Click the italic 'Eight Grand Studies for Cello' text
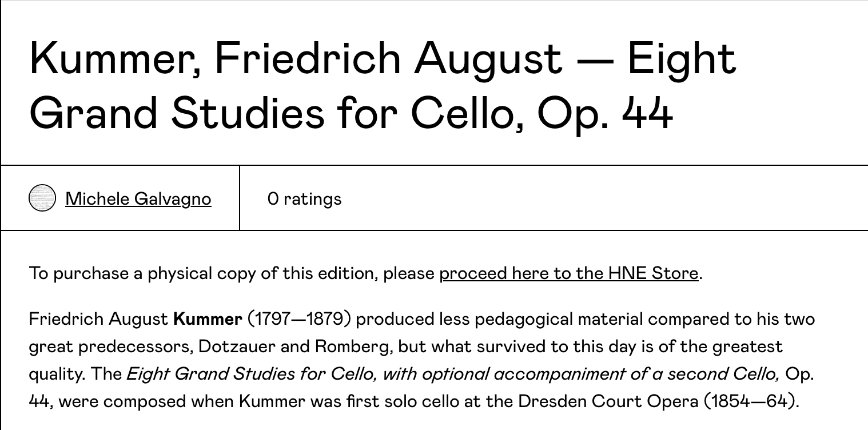The width and height of the screenshot is (868, 430). (x=250, y=373)
